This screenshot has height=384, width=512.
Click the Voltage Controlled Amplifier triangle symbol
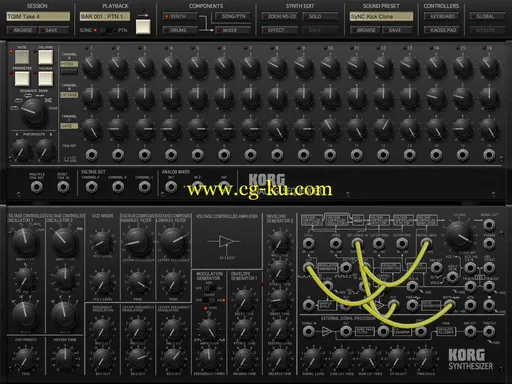click(x=227, y=241)
